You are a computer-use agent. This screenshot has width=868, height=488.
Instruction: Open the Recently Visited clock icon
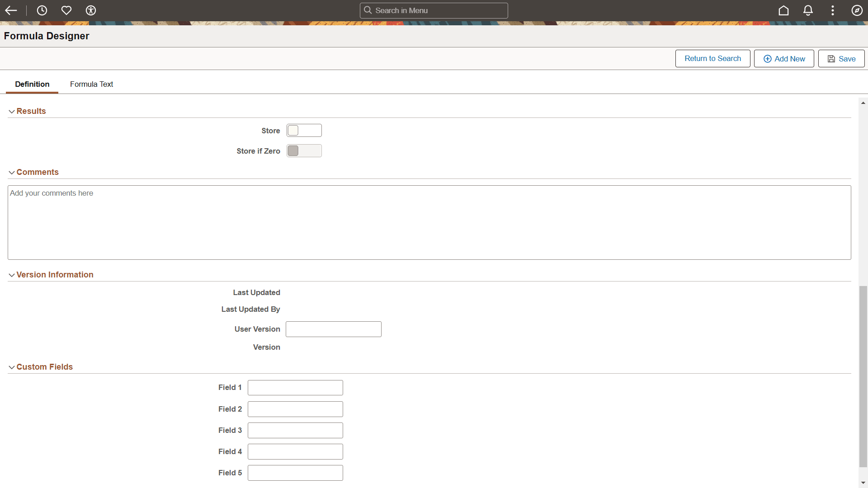(42, 10)
